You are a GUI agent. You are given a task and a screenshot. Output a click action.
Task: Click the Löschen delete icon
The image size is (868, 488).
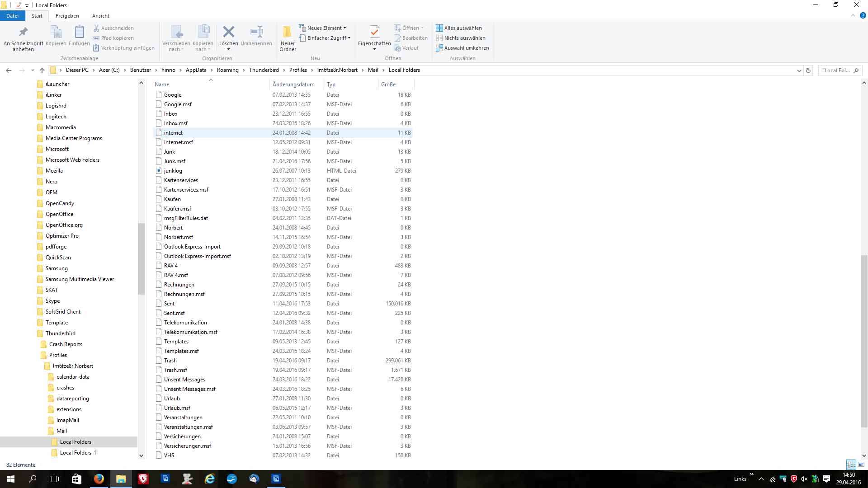click(229, 32)
